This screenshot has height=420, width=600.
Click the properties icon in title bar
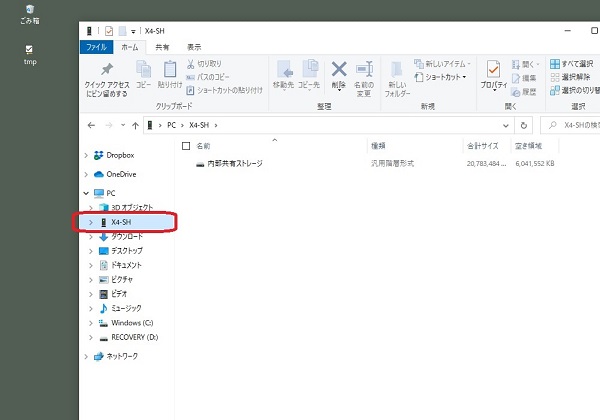tap(109, 31)
